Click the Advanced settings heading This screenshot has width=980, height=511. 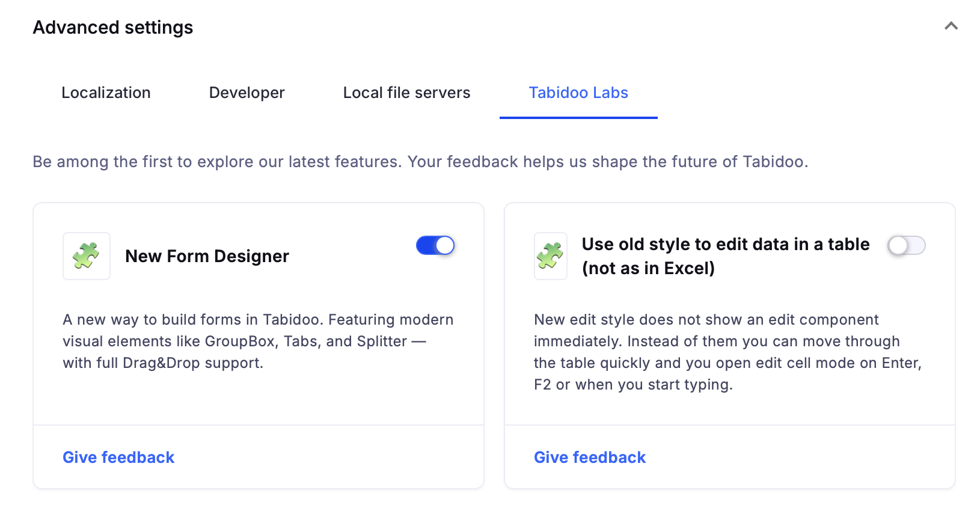(113, 28)
